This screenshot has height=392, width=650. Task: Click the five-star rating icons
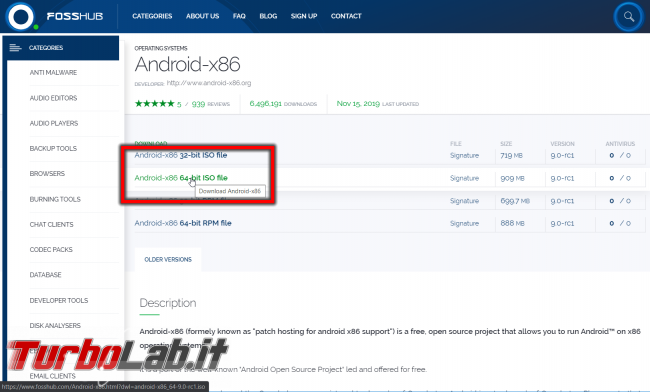pos(155,104)
